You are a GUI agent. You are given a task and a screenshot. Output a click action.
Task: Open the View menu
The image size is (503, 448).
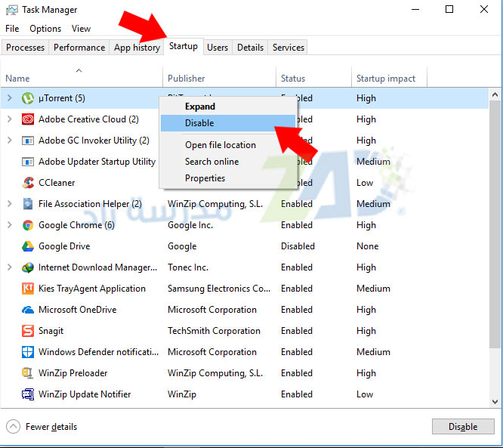coord(81,29)
